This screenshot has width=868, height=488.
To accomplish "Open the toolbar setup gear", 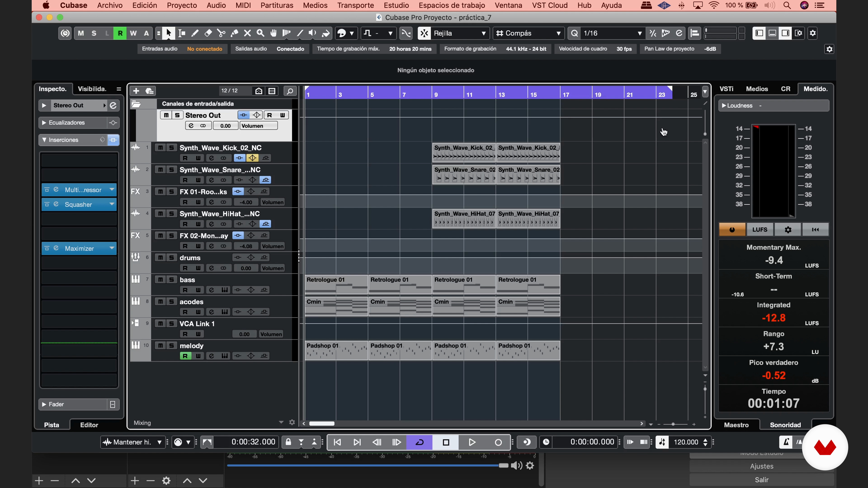I will coord(813,33).
